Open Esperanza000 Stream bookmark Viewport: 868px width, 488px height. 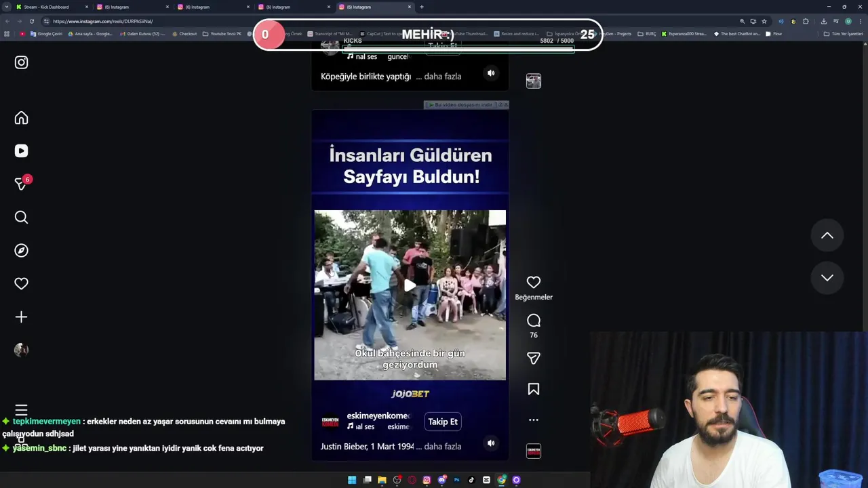point(684,33)
